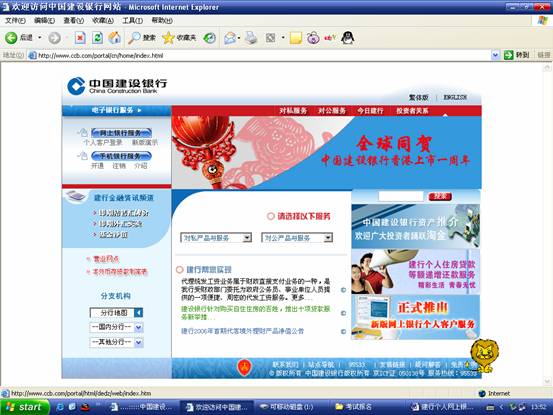Expand the address bar dropdown arrow
The width and height of the screenshot is (553, 415).
click(495, 55)
